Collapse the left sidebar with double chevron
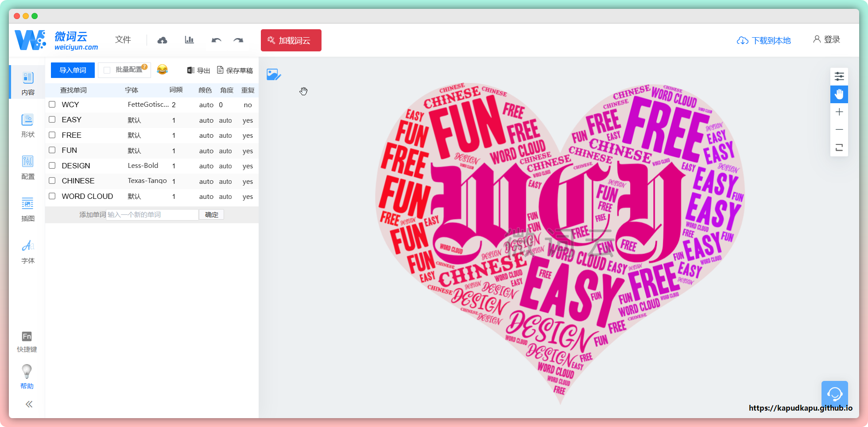This screenshot has height=427, width=868. 29,404
